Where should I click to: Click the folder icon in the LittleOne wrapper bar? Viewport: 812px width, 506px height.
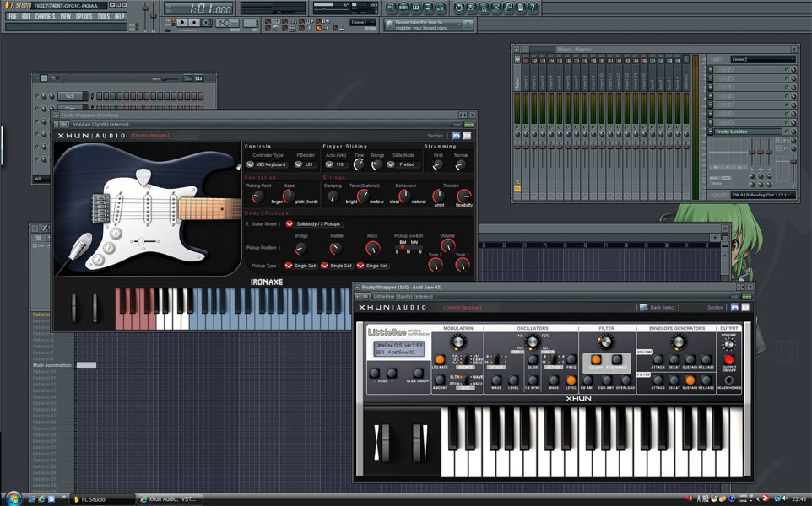pyautogui.click(x=365, y=297)
